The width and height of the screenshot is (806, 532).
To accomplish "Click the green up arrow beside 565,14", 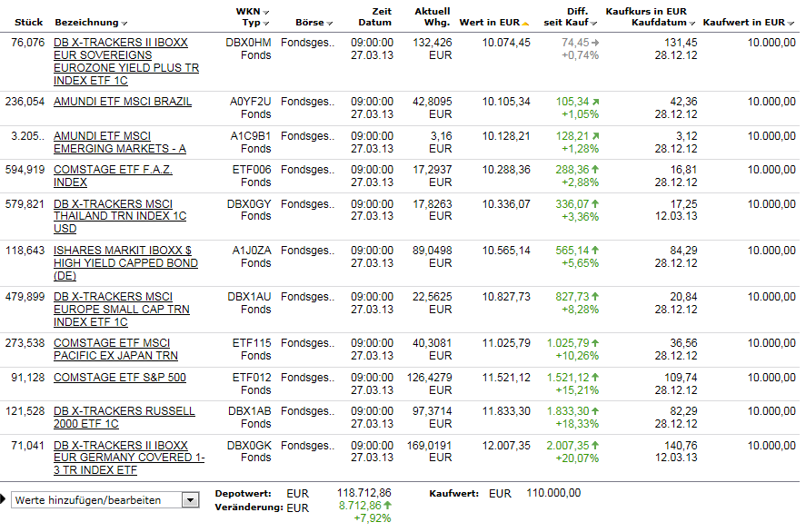I will pos(595,250).
